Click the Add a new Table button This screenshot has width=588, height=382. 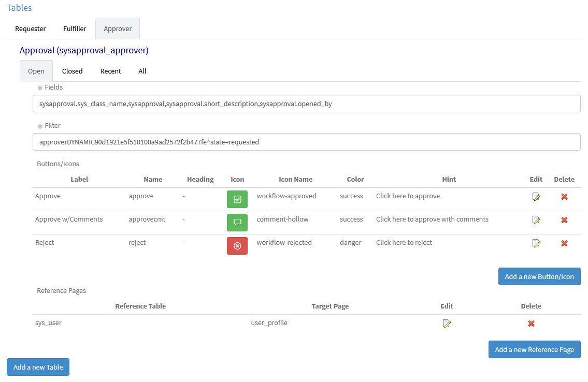point(38,367)
